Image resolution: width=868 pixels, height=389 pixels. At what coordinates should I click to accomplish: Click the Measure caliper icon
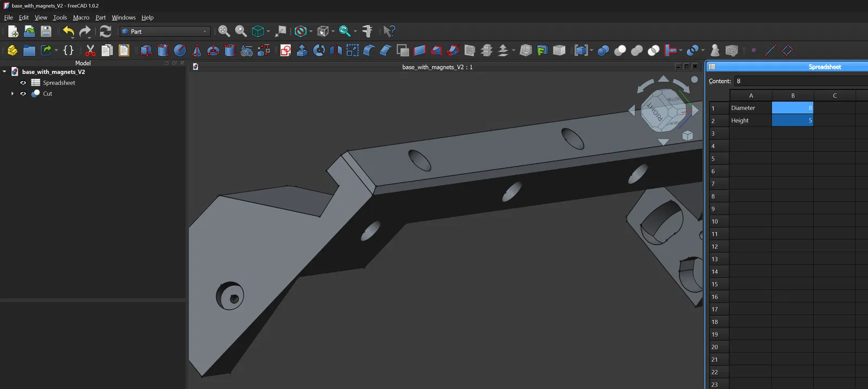point(367,31)
